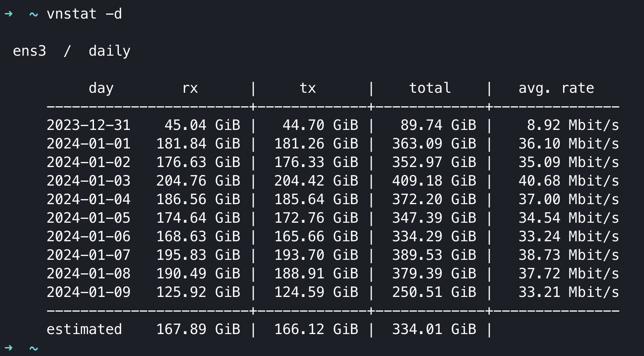This screenshot has width=644, height=356.
Task: Click the estimated total 334.01 GiB
Action: pyautogui.click(x=434, y=329)
